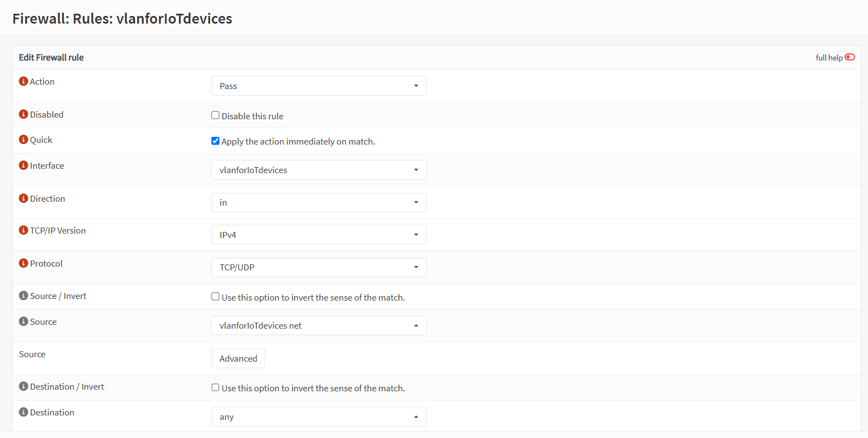The width and height of the screenshot is (868, 438).
Task: Click the Destination / Invert label
Action: (67, 386)
